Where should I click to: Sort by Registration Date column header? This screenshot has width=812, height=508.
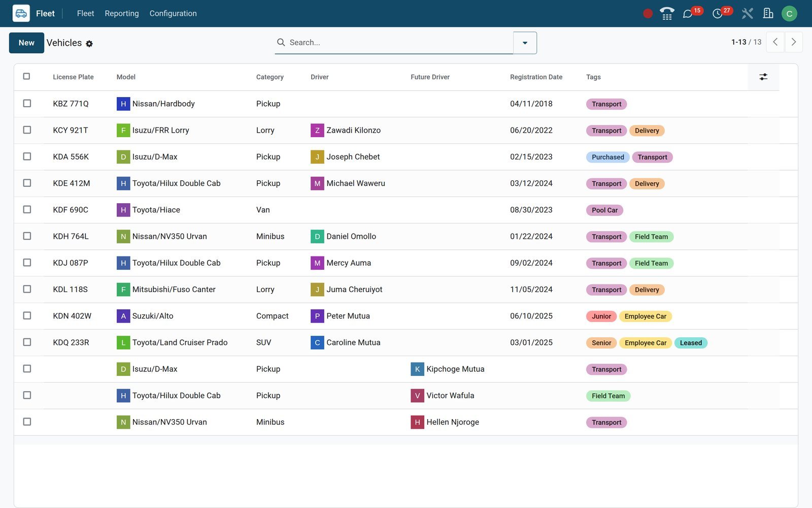pos(536,77)
